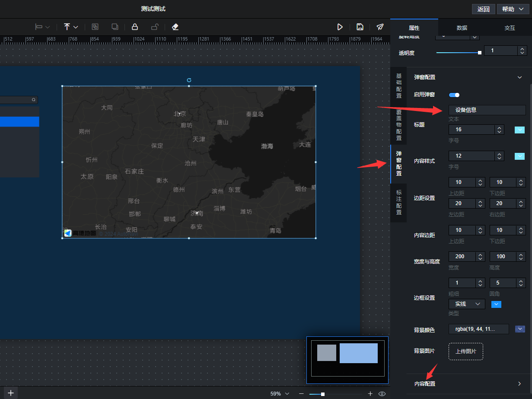Click the eraser clear icon
This screenshot has height=399, width=532.
(175, 27)
